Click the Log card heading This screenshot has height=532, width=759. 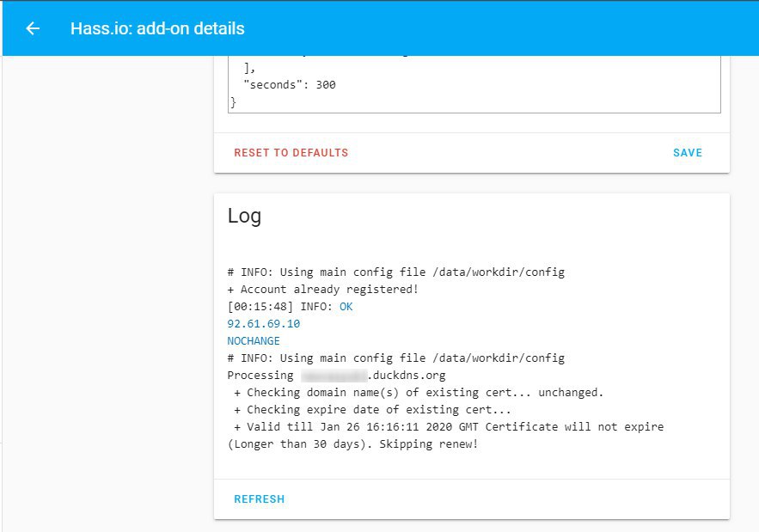[x=244, y=216]
